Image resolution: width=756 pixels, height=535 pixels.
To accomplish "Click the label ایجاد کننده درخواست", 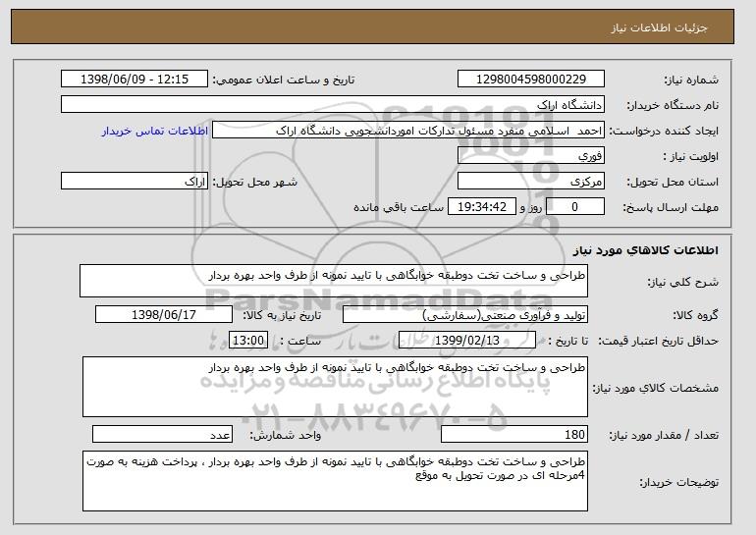I will pos(664,131).
